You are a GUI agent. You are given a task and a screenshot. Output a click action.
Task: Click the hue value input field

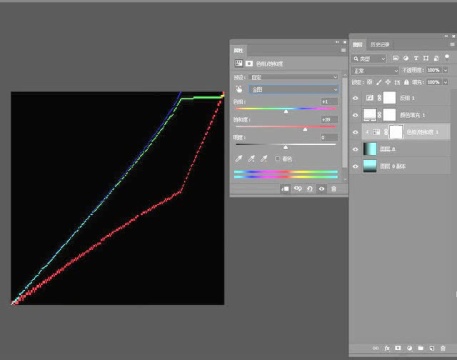(x=329, y=102)
